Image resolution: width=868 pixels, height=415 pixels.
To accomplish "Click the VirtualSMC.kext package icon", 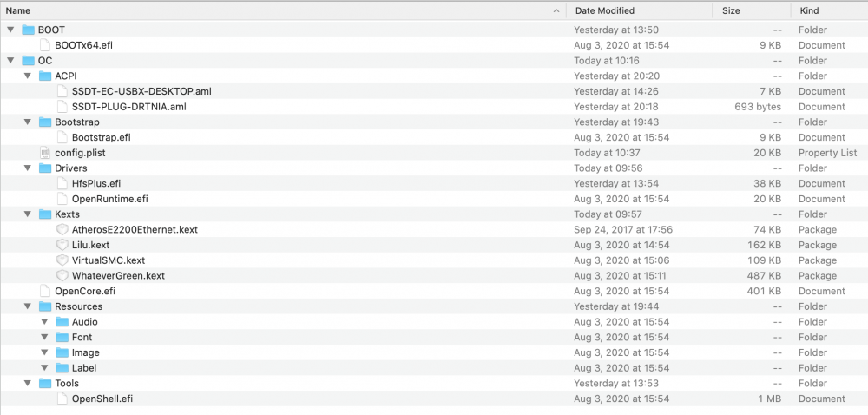I will coord(62,260).
